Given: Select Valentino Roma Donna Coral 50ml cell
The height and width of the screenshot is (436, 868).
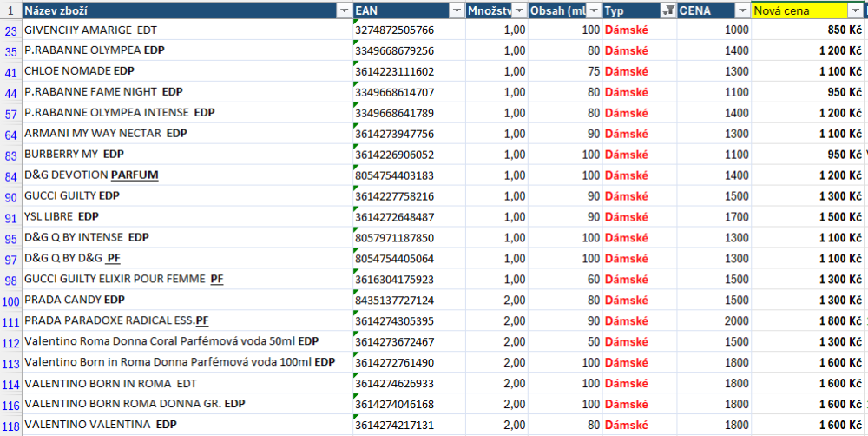Looking at the screenshot, I should pyautogui.click(x=187, y=341).
